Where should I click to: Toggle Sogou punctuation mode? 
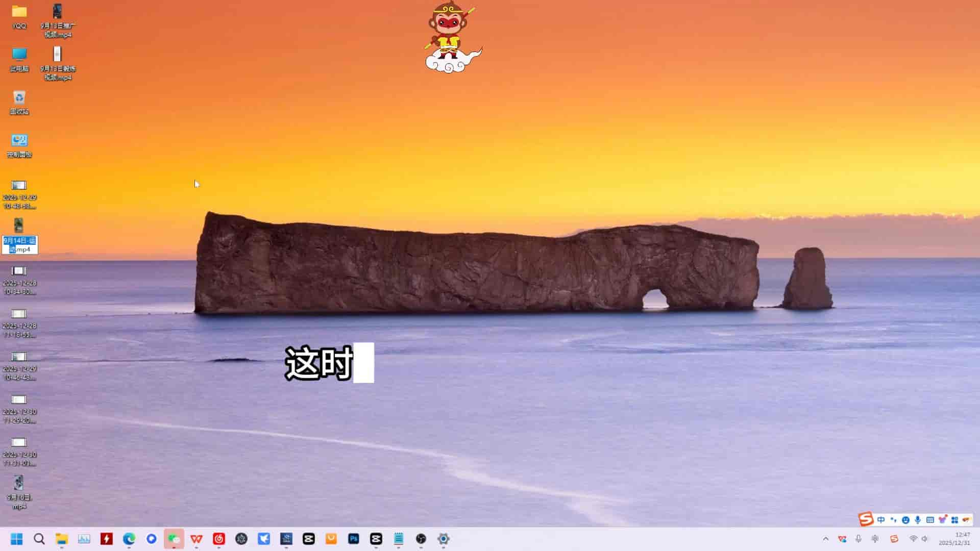coord(893,520)
